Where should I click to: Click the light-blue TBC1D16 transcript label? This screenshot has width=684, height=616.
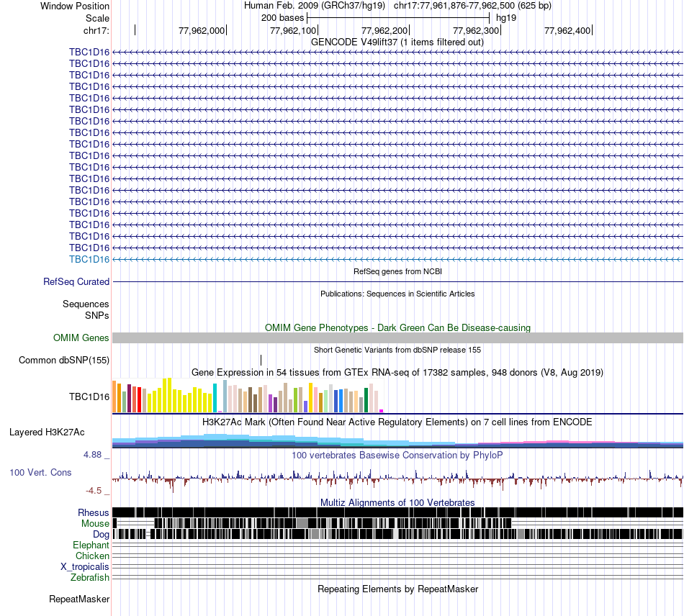point(89,259)
